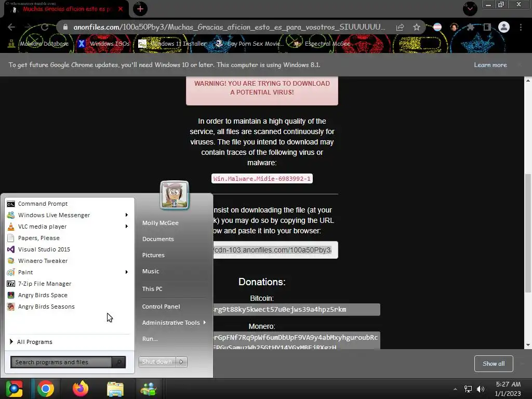Viewport: 532px width, 399px height.
Task: Click the Start menu search magnifier
Action: [119, 362]
